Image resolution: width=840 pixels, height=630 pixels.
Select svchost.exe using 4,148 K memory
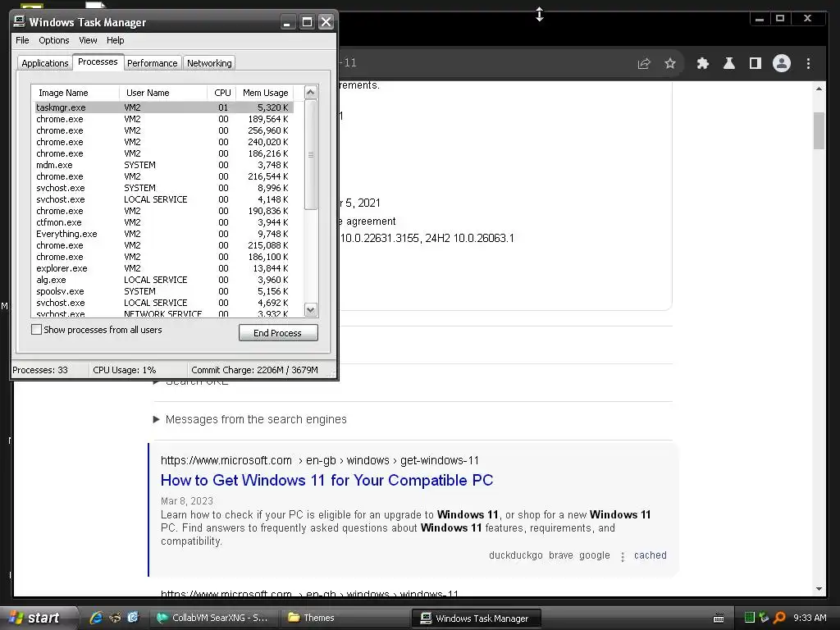click(164, 199)
